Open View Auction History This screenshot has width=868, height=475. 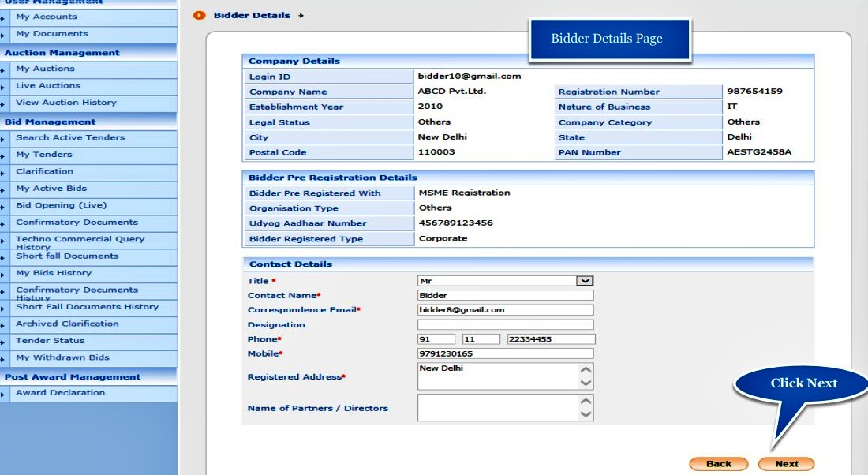point(66,103)
